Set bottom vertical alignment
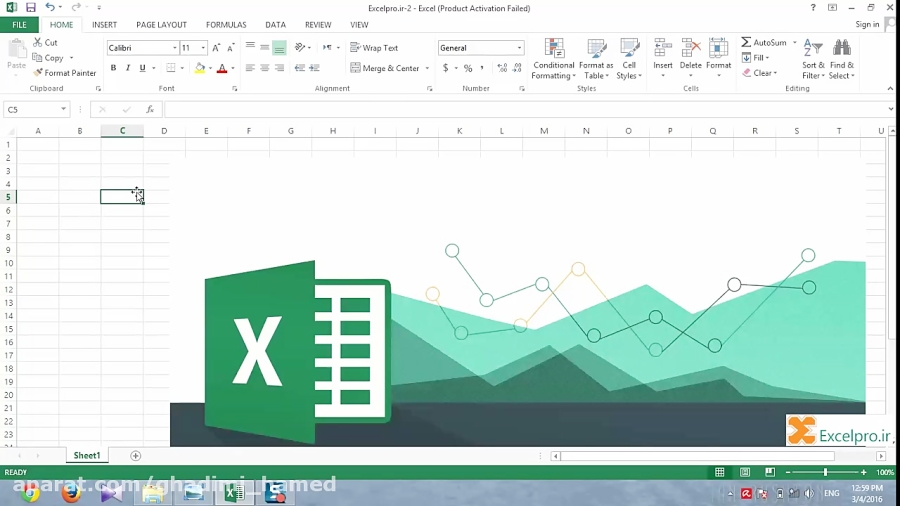 click(280, 48)
